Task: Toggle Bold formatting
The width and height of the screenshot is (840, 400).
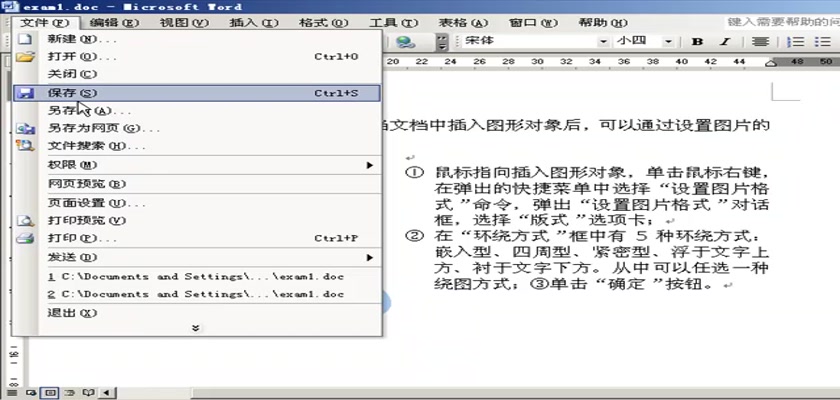Action: (x=697, y=41)
